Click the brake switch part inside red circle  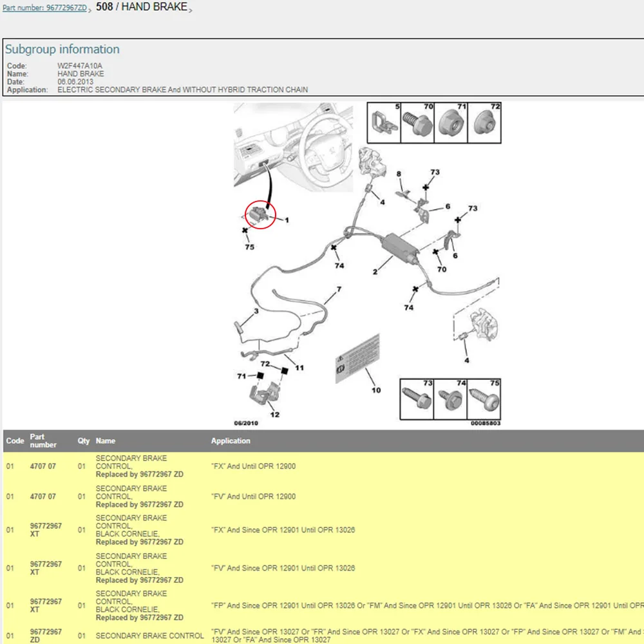[x=260, y=214]
